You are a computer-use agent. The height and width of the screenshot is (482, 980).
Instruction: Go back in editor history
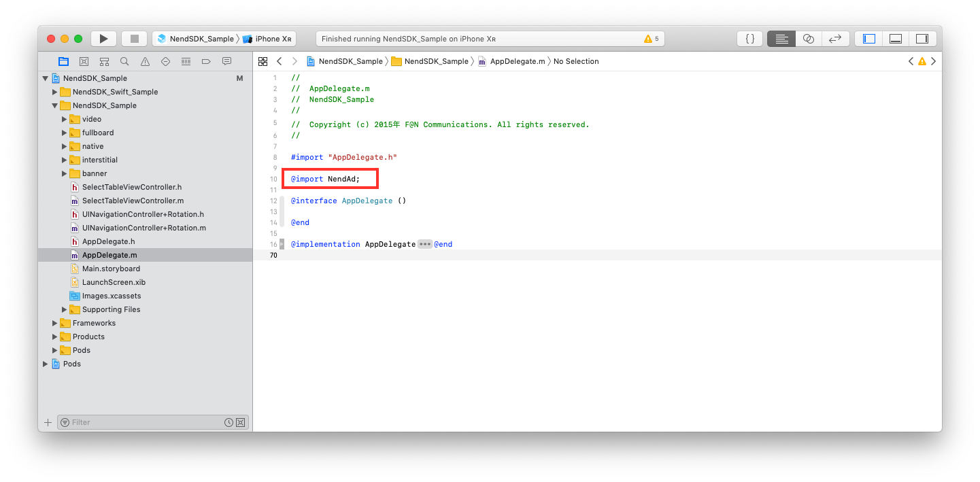click(279, 61)
